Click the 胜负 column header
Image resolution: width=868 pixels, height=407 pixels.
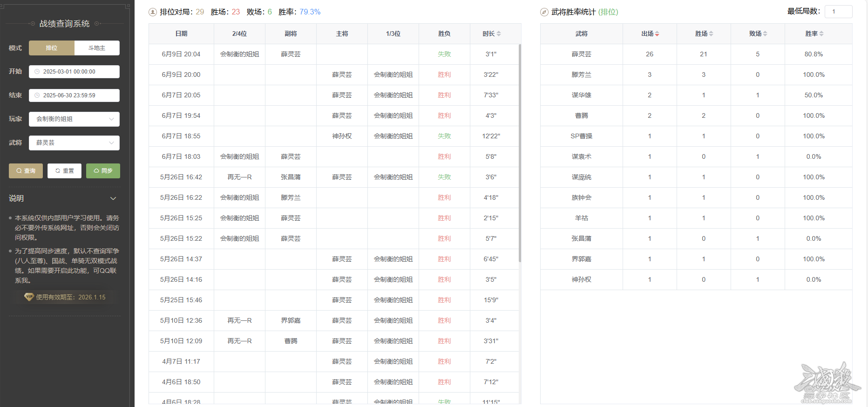point(444,34)
